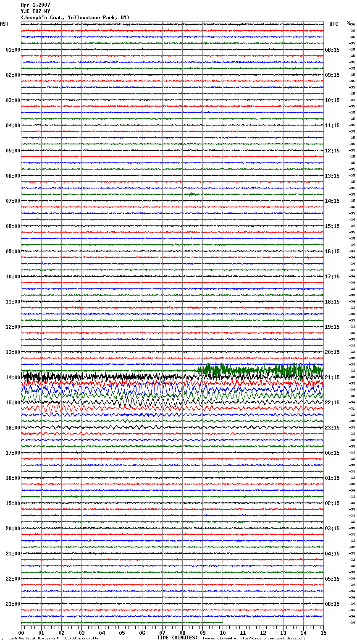The height and width of the screenshot is (644, 357).
Task: Click the 12:15 UTC time label
Action: click(332, 151)
